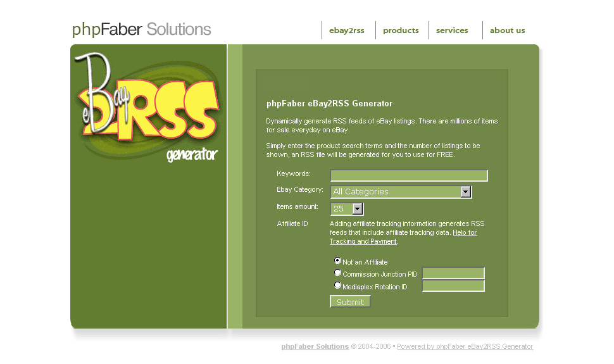614x364 pixels.
Task: Expand the Items amount dropdown
Action: click(x=347, y=209)
